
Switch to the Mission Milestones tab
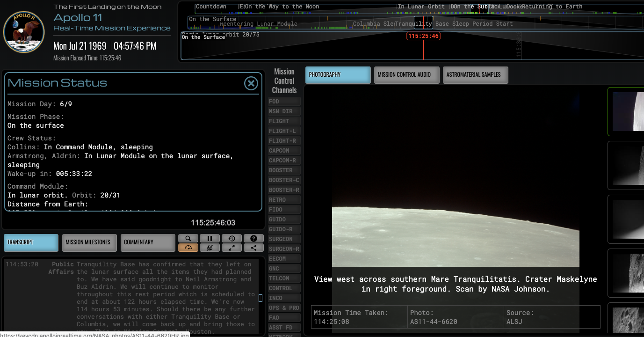coord(88,242)
